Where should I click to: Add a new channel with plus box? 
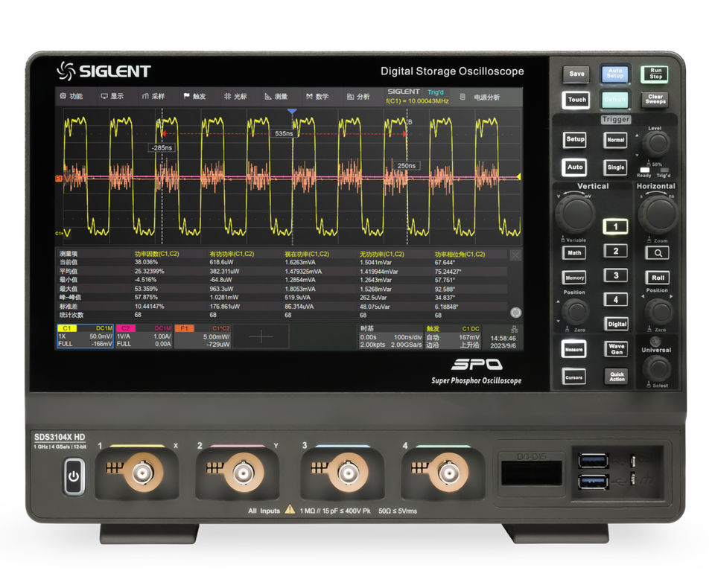(261, 336)
